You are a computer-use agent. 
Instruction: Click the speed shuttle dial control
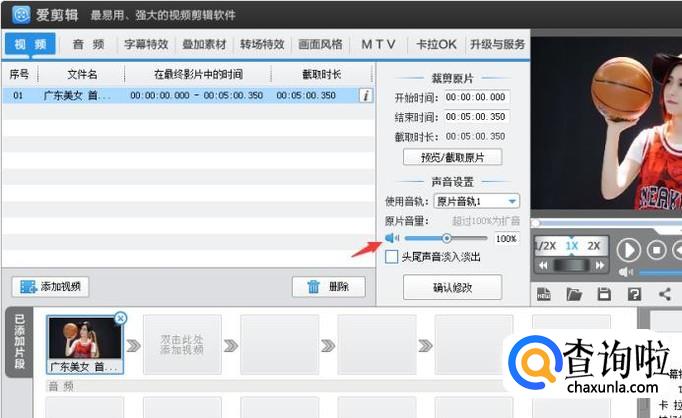[572, 265]
